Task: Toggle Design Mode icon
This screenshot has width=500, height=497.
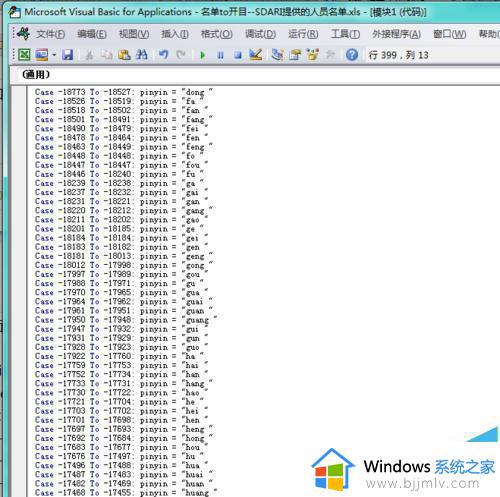Action: pyautogui.click(x=256, y=55)
